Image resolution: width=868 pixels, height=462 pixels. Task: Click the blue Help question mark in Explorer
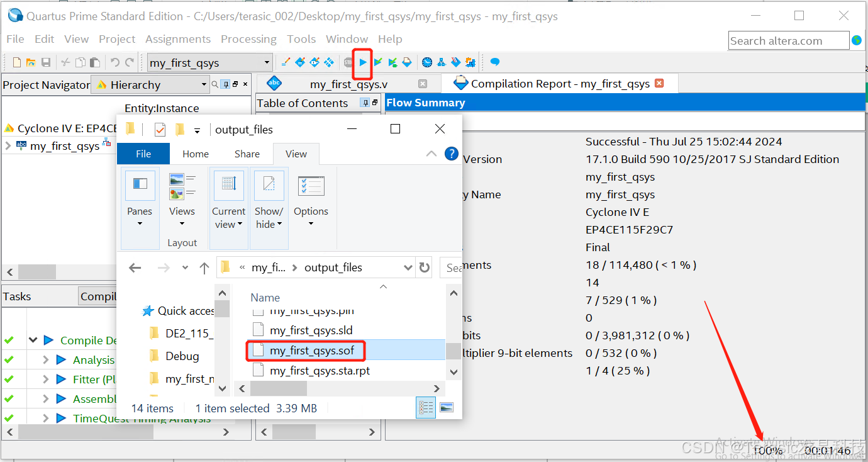451,154
